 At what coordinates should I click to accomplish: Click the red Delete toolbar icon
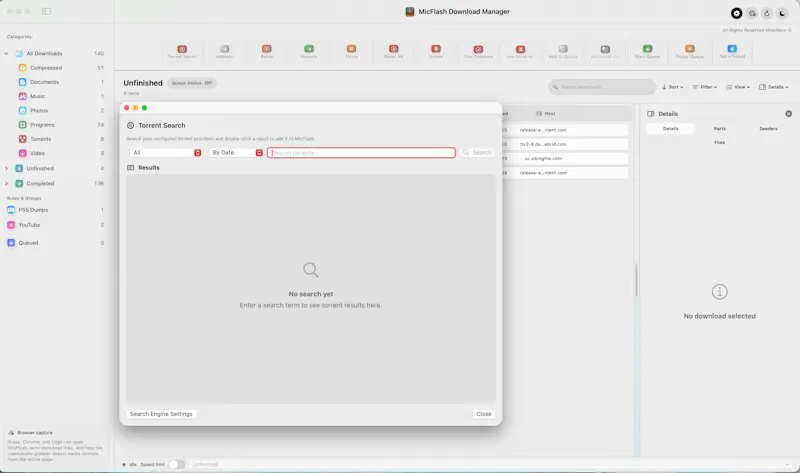[436, 49]
